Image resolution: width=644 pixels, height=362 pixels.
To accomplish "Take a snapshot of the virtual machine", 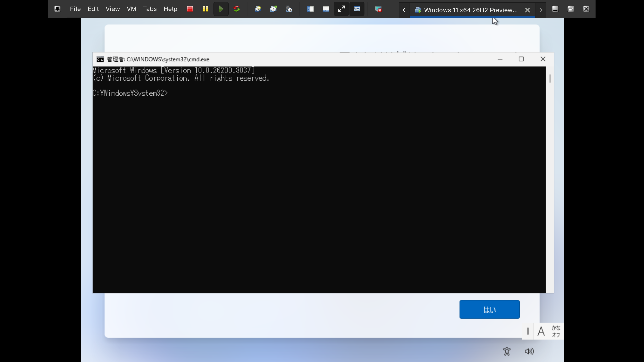I will (258, 9).
